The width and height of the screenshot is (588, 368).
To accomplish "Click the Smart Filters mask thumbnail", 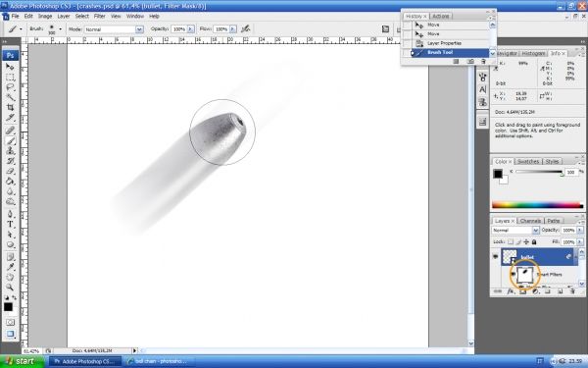I will 525,274.
